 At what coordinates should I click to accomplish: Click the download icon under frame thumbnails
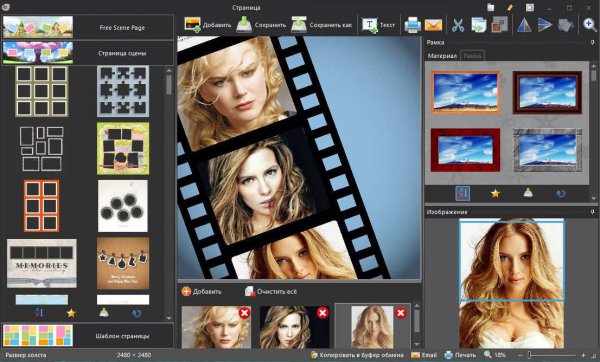click(528, 193)
